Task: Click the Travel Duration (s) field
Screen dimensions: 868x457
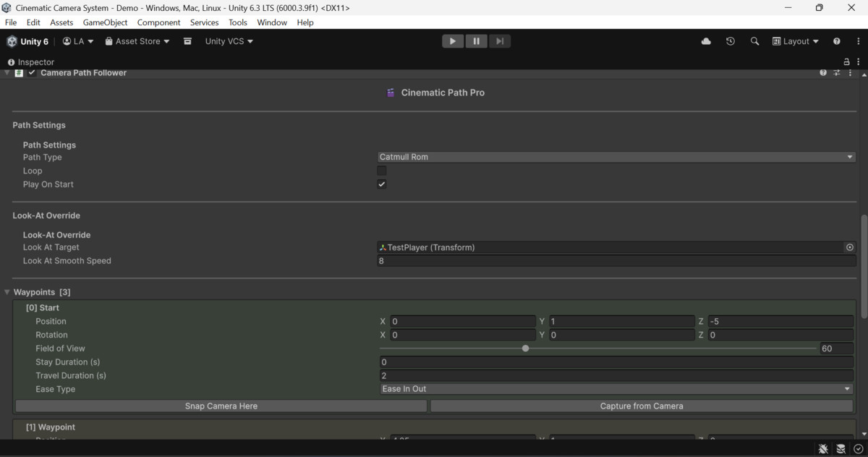Action: tap(616, 376)
